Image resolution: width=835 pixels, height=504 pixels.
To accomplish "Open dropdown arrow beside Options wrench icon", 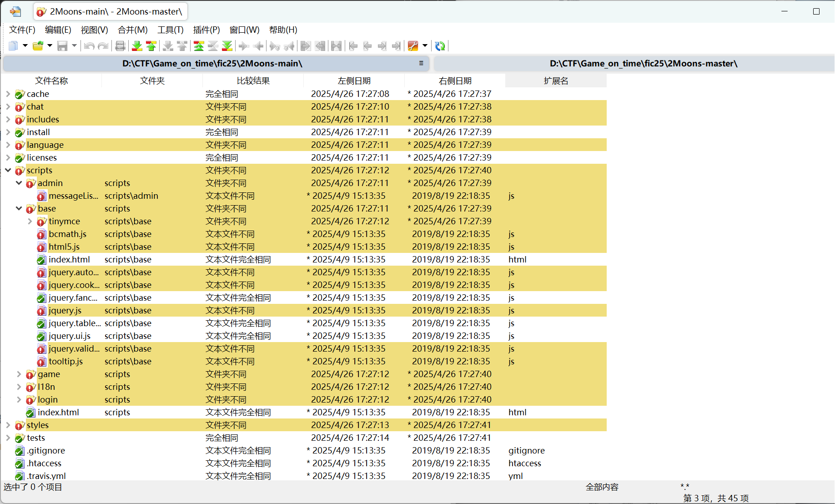I will tap(425, 45).
